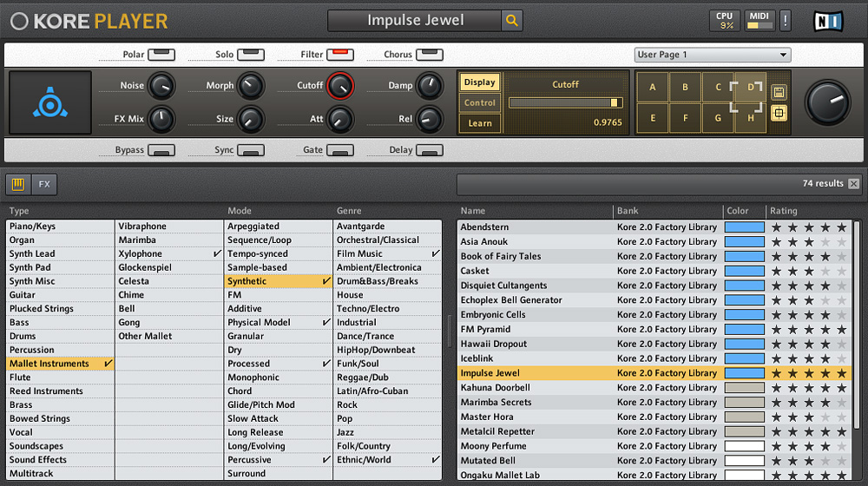Screen dimensions: 868x486
Task: Select Ethnic/World genre
Action: tap(387, 459)
